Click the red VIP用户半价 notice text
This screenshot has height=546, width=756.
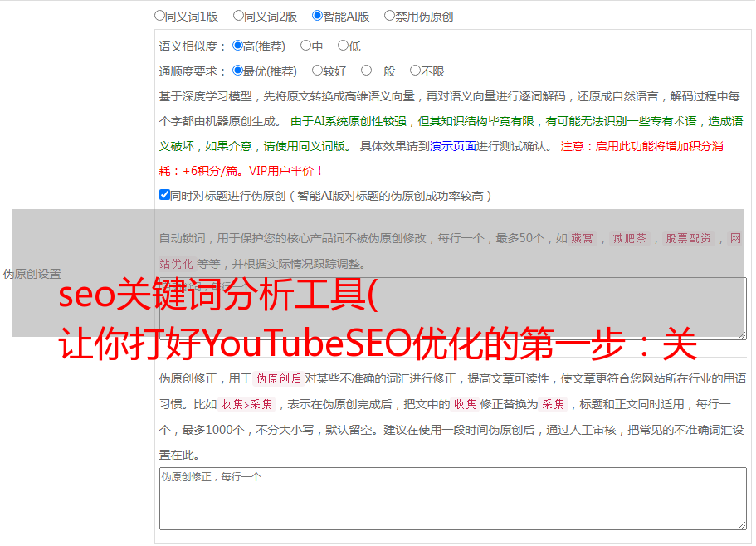tap(285, 171)
